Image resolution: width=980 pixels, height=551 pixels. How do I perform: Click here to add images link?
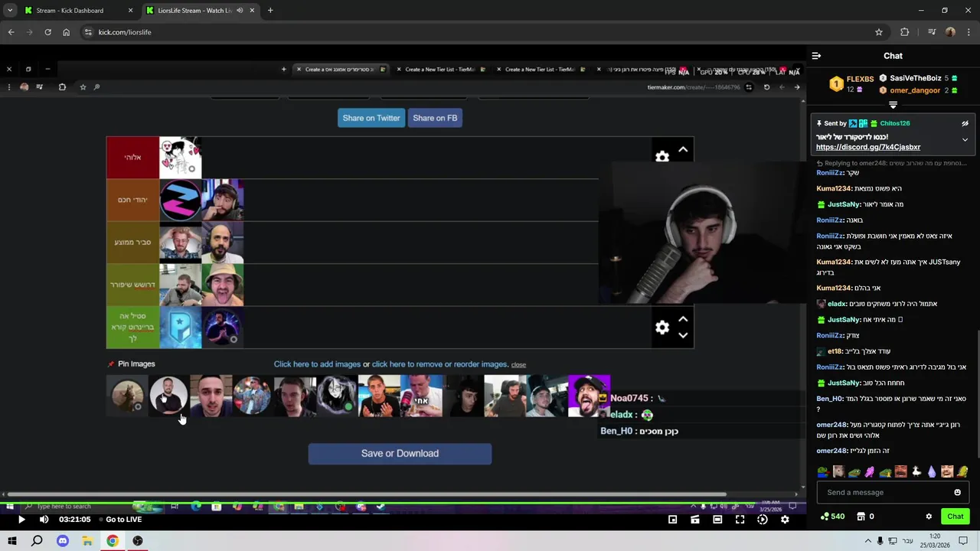pyautogui.click(x=317, y=364)
